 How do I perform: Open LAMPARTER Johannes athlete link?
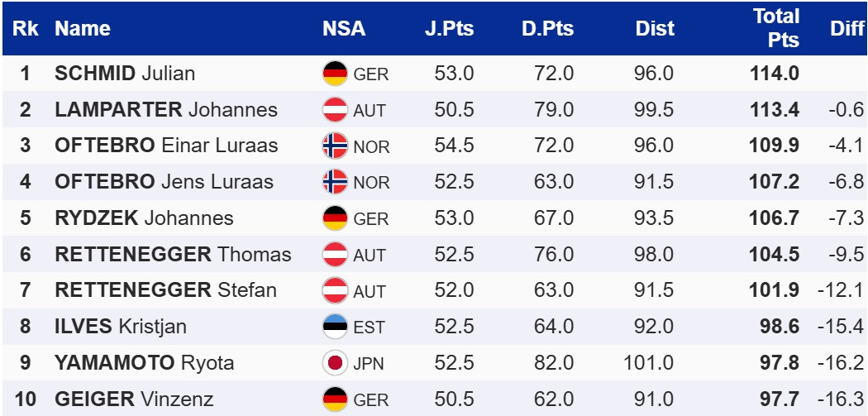tap(165, 110)
